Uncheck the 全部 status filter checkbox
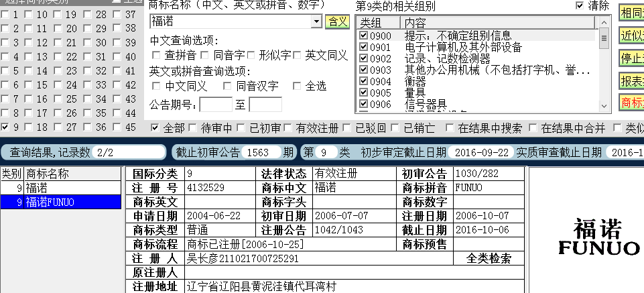Viewport: 644px width, 293px height. [155, 128]
